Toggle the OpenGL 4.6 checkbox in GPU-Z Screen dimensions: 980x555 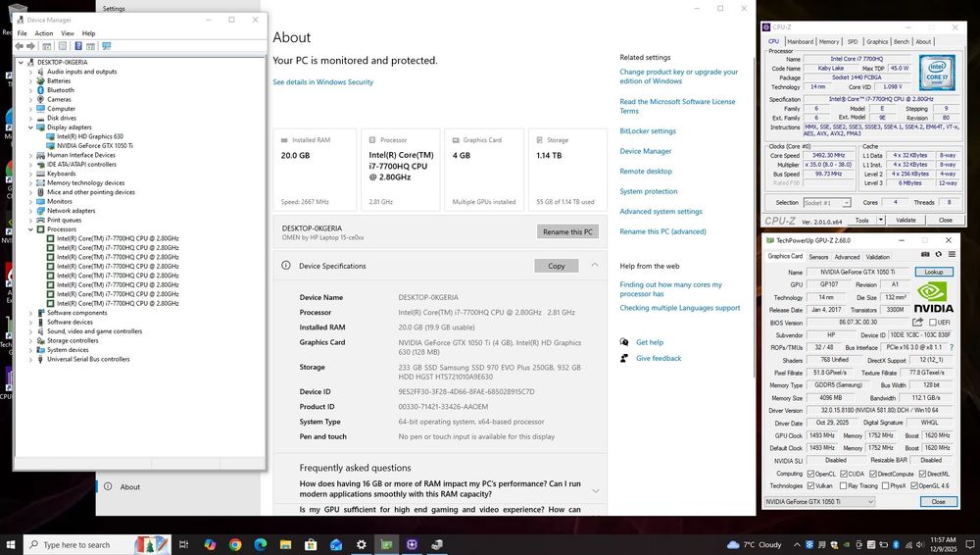pyautogui.click(x=913, y=486)
